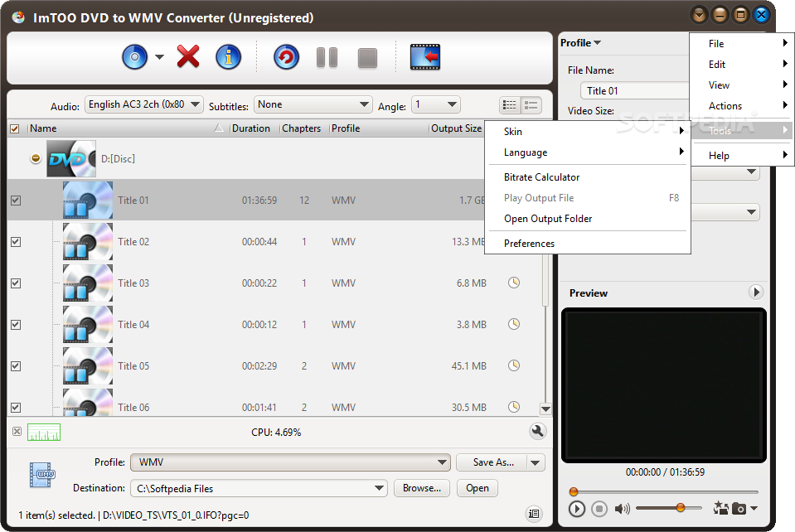The height and width of the screenshot is (532, 795).
Task: Click the red X remove icon
Action: pyautogui.click(x=188, y=56)
